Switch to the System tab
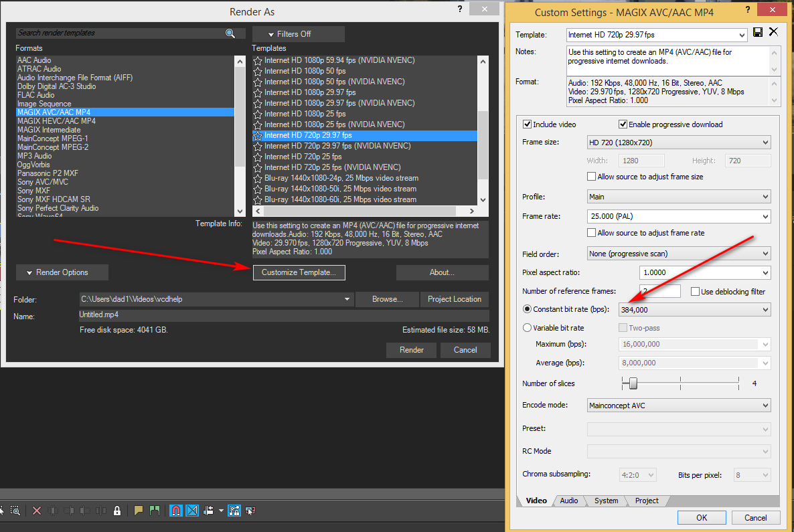Image resolution: width=794 pixels, height=532 pixels. coord(606,501)
